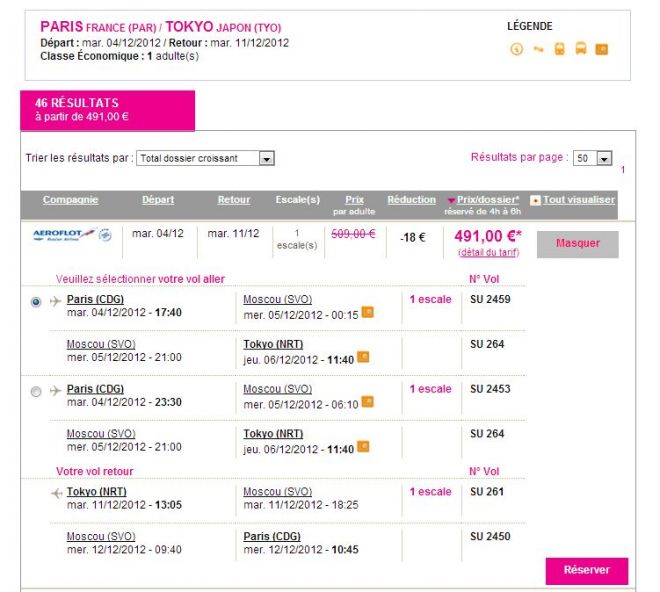Click the '1 escale' link for flight SU 2459
Image resolution: width=660 pixels, height=592 pixels.
click(430, 299)
